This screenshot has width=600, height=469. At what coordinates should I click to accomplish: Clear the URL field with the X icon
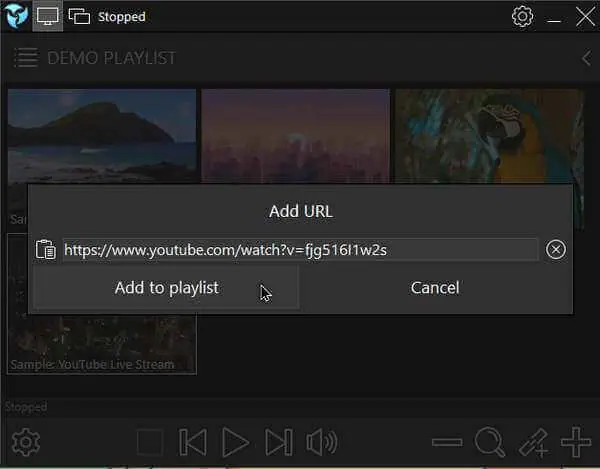556,249
